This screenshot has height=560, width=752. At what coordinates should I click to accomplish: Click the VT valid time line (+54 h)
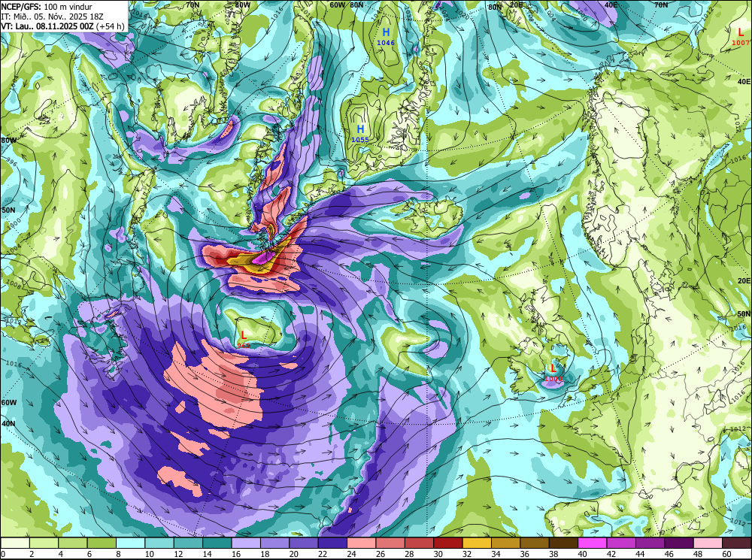click(63, 26)
